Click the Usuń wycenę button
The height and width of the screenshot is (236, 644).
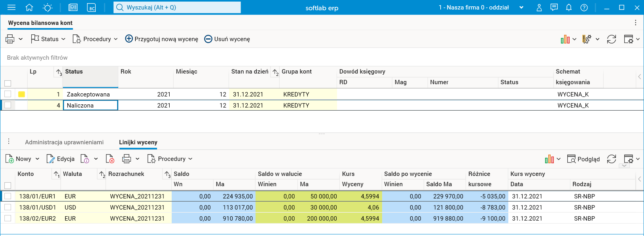[x=227, y=39]
